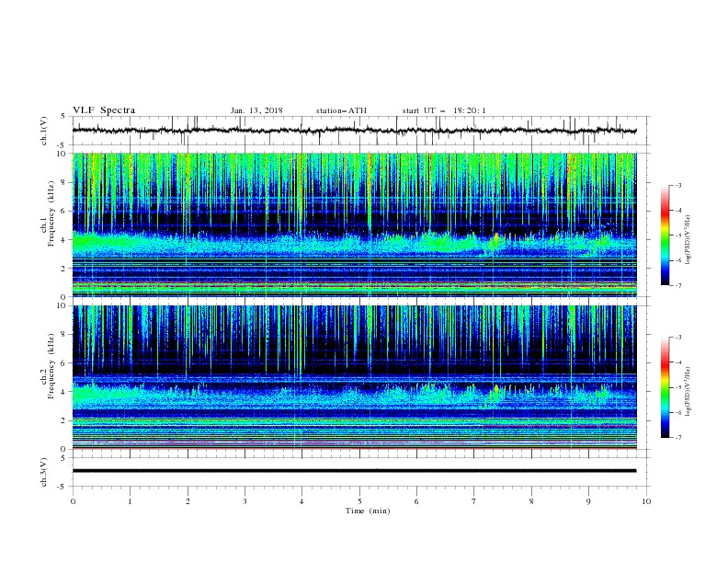This screenshot has width=728, height=563.
Task: Click the 'station=ATH' label
Action: click(341, 110)
